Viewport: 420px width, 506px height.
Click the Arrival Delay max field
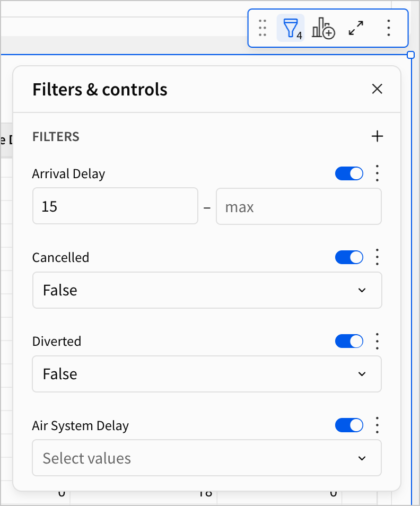299,206
